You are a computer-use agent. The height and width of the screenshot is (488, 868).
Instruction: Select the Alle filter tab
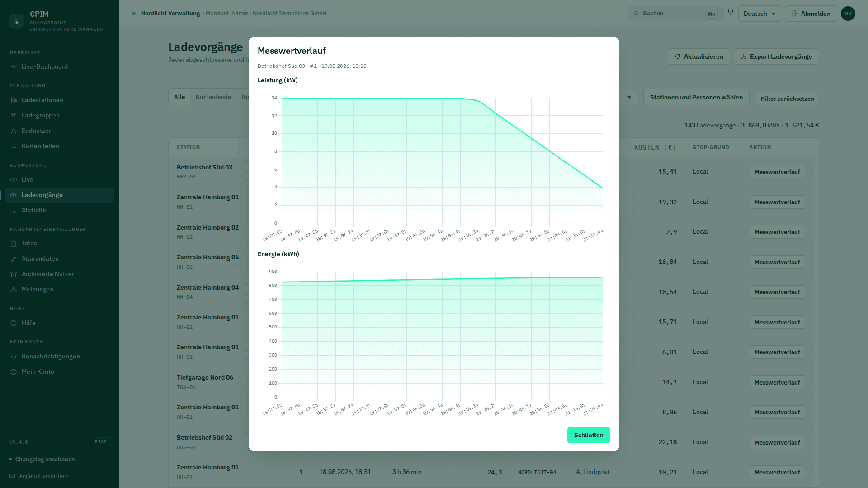(x=179, y=97)
